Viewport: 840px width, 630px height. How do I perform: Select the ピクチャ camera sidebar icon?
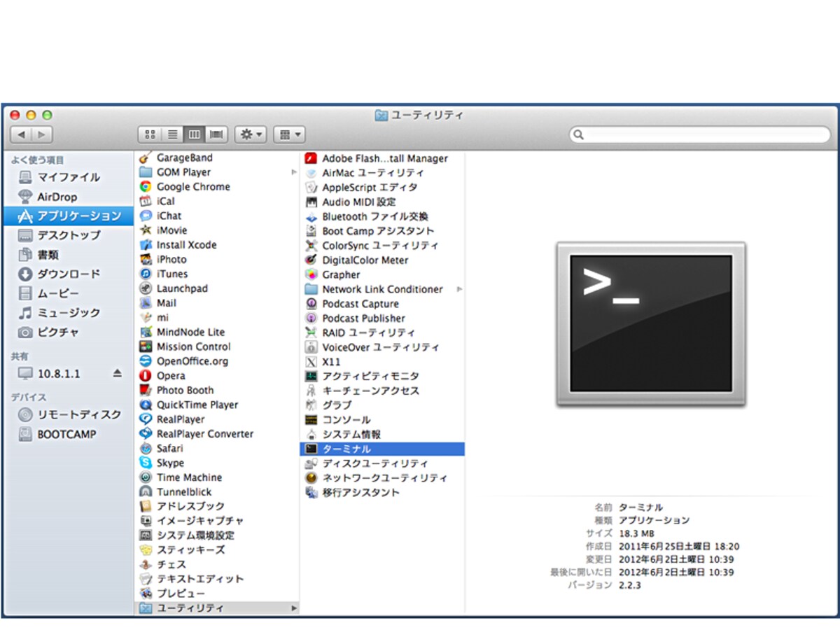(25, 332)
